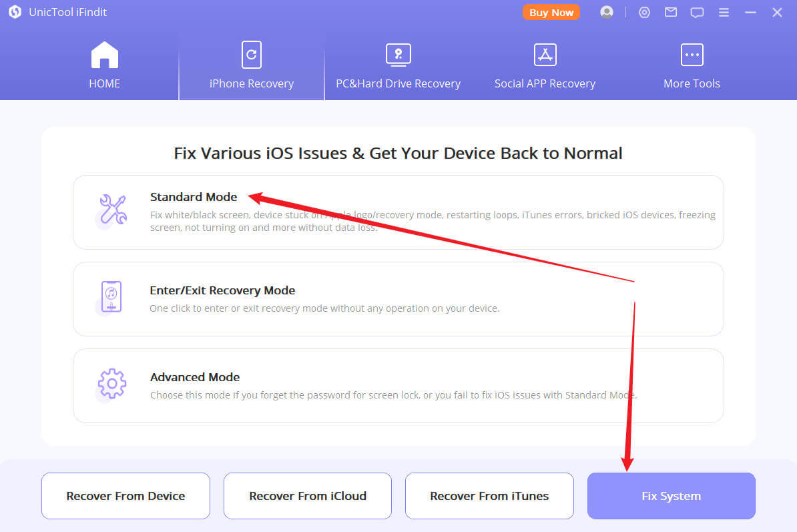The height and width of the screenshot is (532, 797).
Task: Open the PC&Hard Drive Recovery tab
Action: click(398, 66)
